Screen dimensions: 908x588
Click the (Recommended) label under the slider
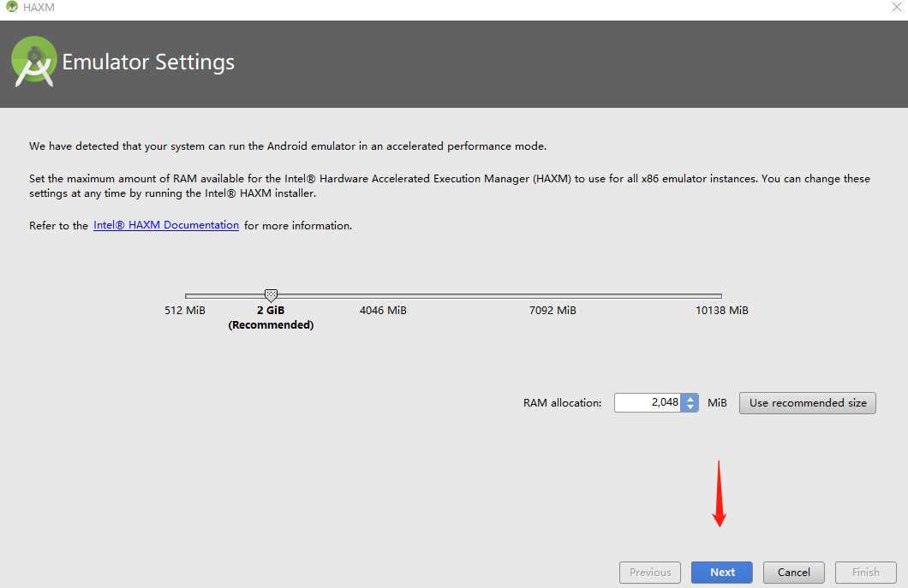click(271, 324)
